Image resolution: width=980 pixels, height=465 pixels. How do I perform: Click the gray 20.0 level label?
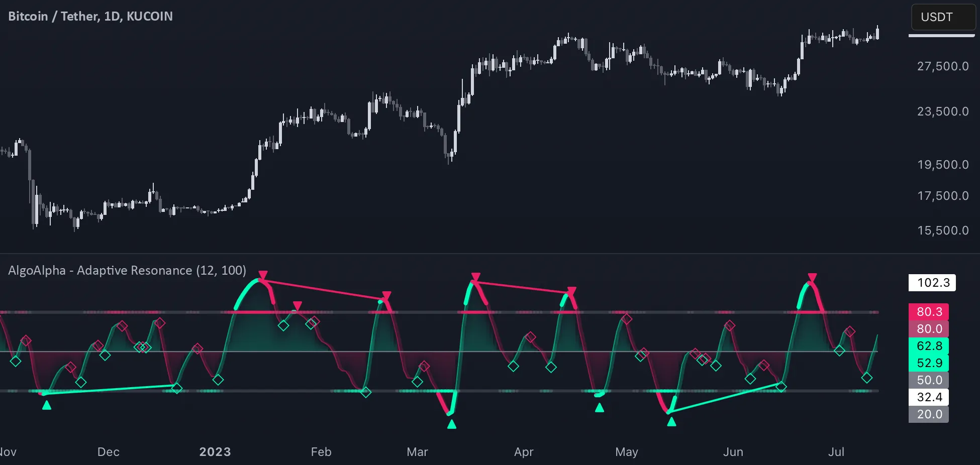coord(929,414)
